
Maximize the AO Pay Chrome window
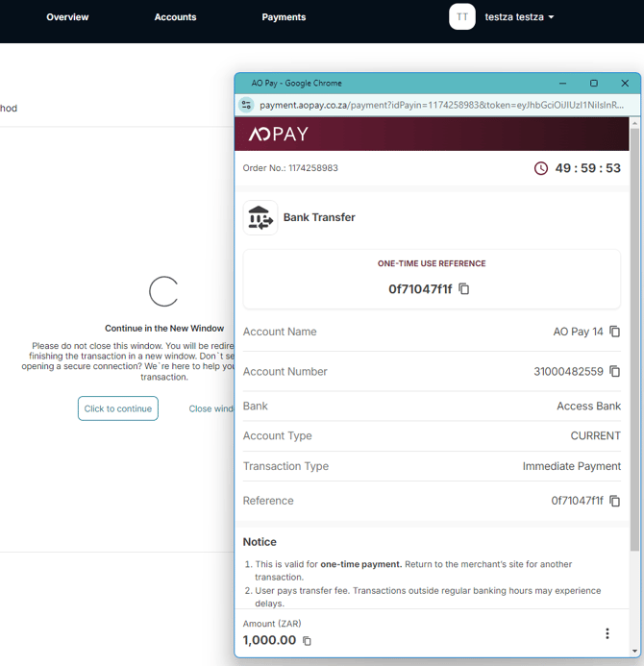(594, 84)
